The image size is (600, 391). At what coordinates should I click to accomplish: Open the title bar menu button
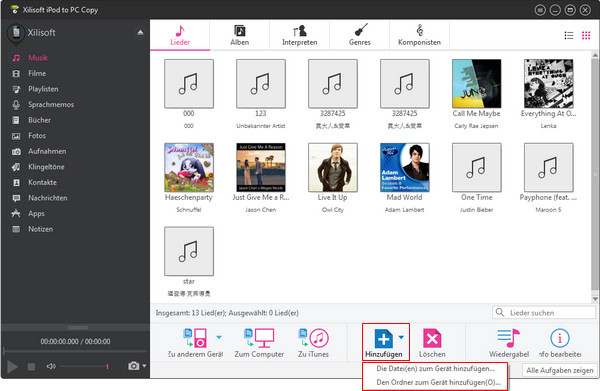540,10
